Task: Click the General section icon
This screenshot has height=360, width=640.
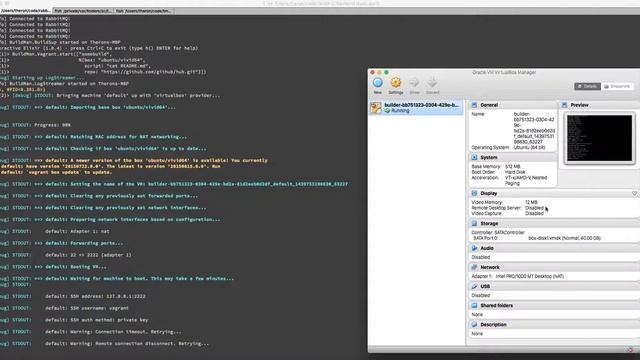Action: (474, 105)
